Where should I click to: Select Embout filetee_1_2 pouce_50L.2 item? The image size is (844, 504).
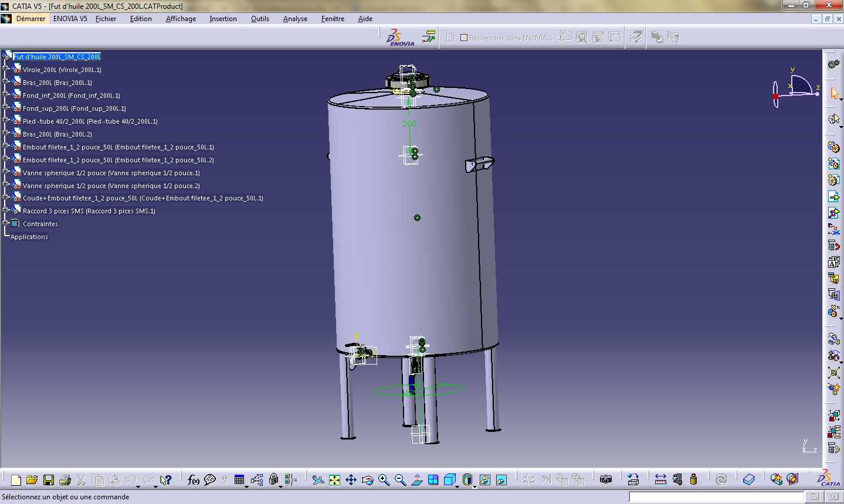(x=118, y=160)
